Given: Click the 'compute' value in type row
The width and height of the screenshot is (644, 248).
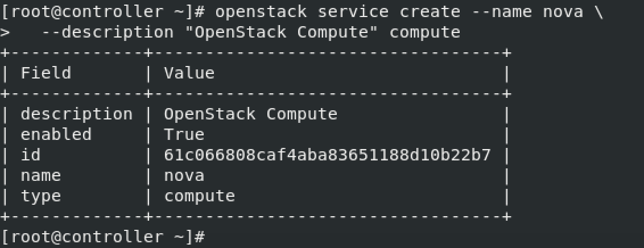Looking at the screenshot, I should [x=200, y=197].
